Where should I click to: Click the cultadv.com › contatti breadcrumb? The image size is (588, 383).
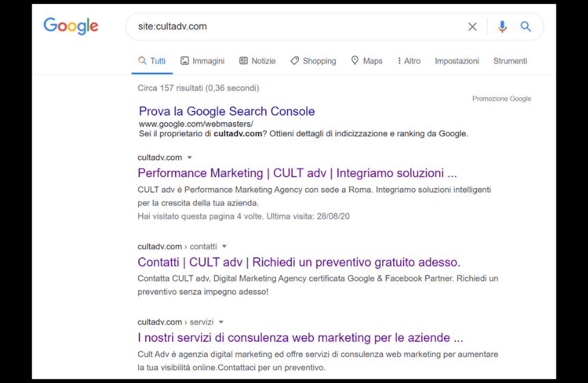coord(177,246)
